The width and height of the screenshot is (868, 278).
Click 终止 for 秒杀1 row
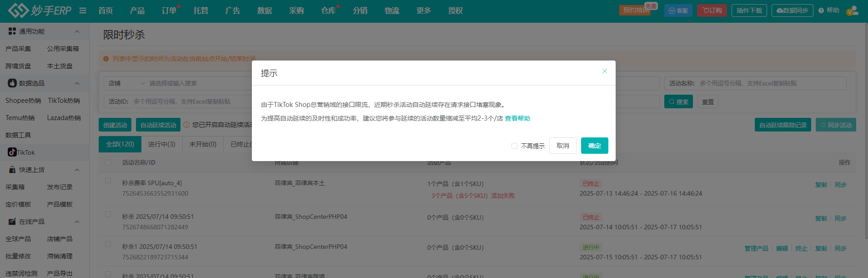point(802,248)
